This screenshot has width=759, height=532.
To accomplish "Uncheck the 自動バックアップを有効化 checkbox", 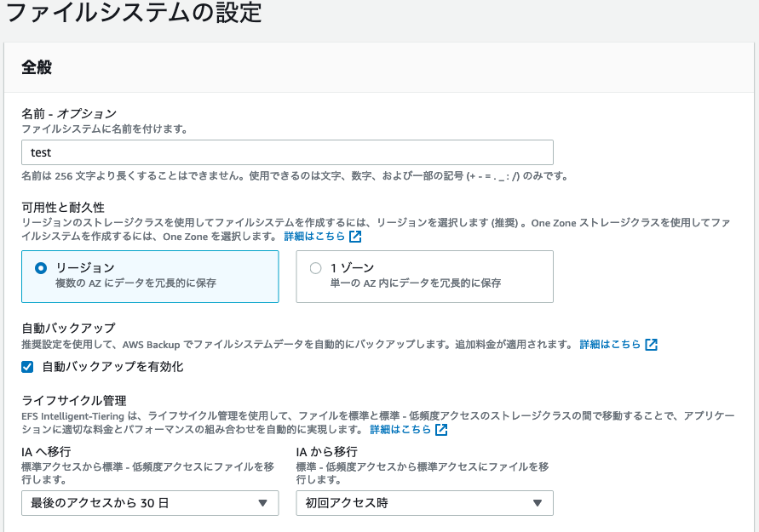I will pyautogui.click(x=27, y=367).
